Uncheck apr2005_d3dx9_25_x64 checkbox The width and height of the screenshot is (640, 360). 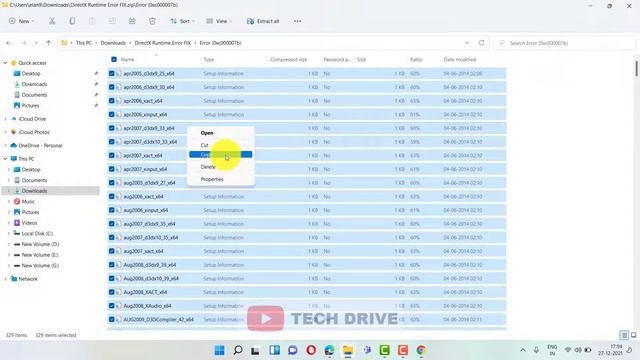tap(111, 73)
